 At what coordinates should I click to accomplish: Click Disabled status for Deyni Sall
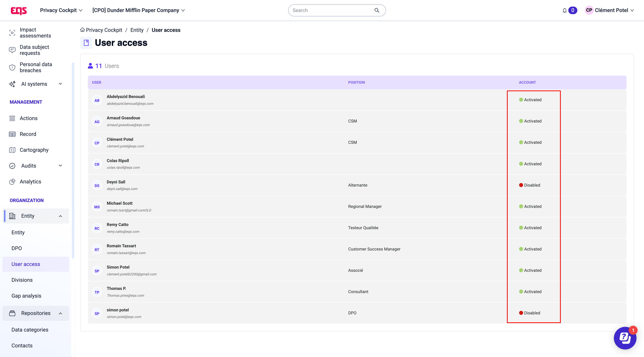click(530, 185)
